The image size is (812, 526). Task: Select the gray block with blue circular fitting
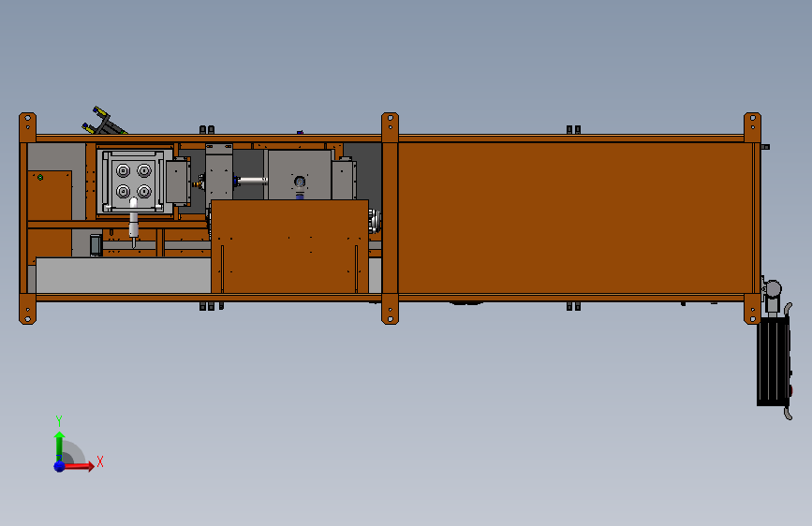tap(300, 174)
